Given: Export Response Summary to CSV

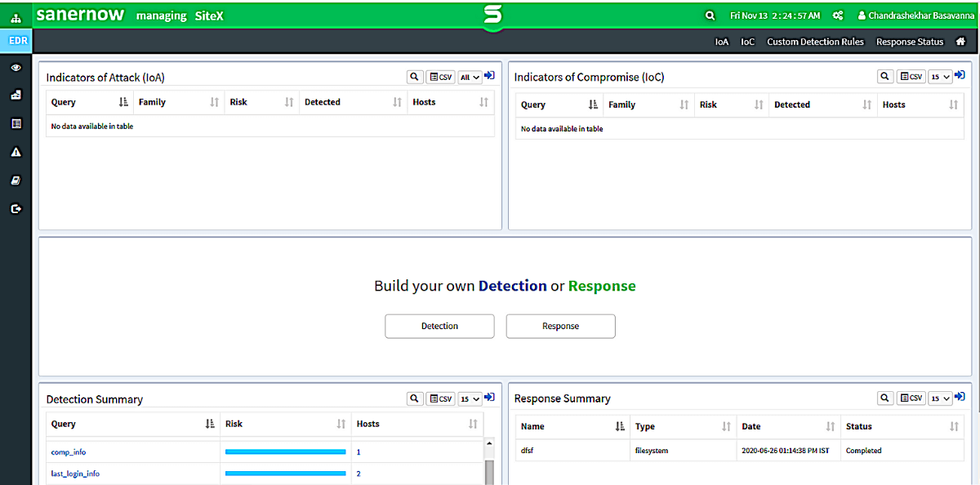Looking at the screenshot, I should coord(911,398).
